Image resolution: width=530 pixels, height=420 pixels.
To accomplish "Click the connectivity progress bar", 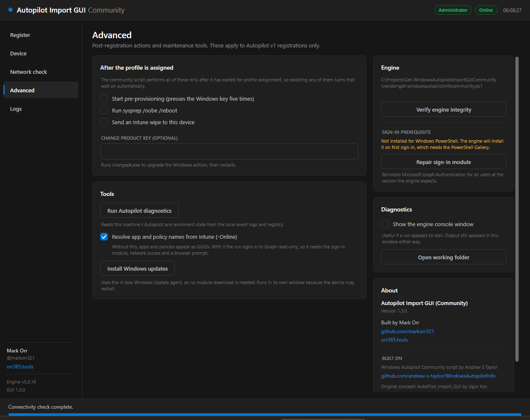I will click(x=265, y=415).
